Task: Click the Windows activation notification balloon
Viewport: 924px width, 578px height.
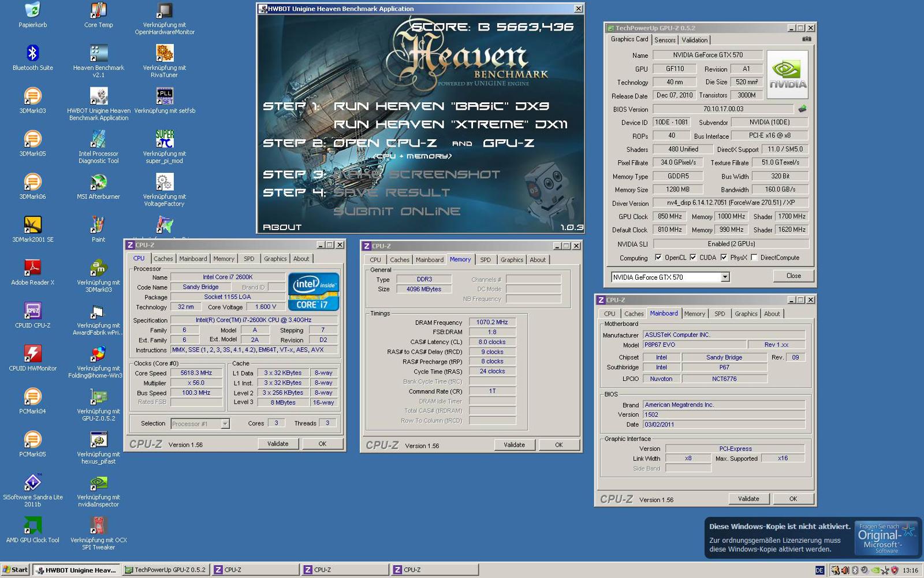Action: [813, 538]
